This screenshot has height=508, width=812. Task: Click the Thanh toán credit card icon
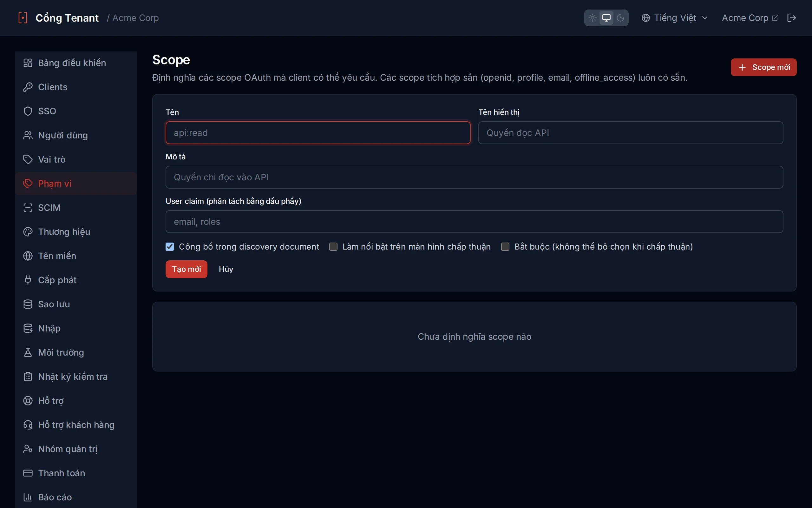(x=28, y=473)
